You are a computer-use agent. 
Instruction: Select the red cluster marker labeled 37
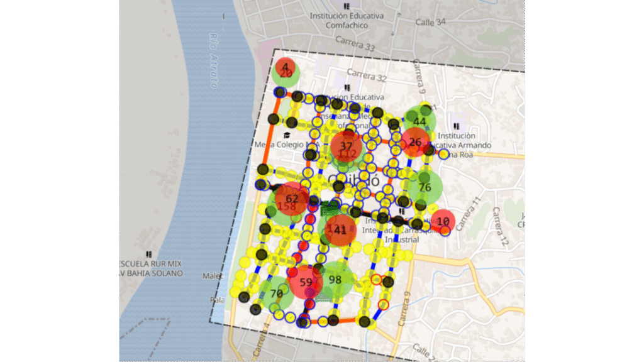click(x=347, y=146)
